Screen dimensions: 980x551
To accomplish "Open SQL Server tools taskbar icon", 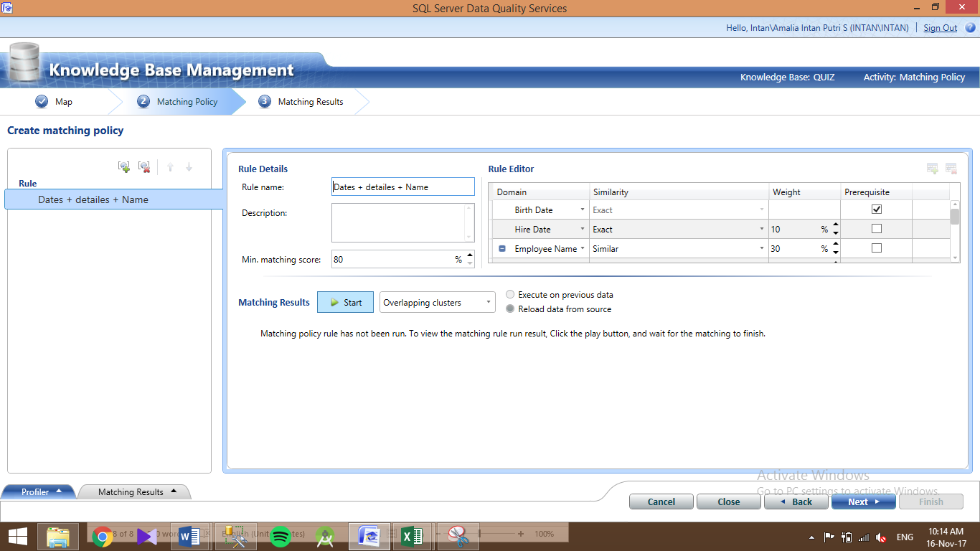I will click(235, 535).
